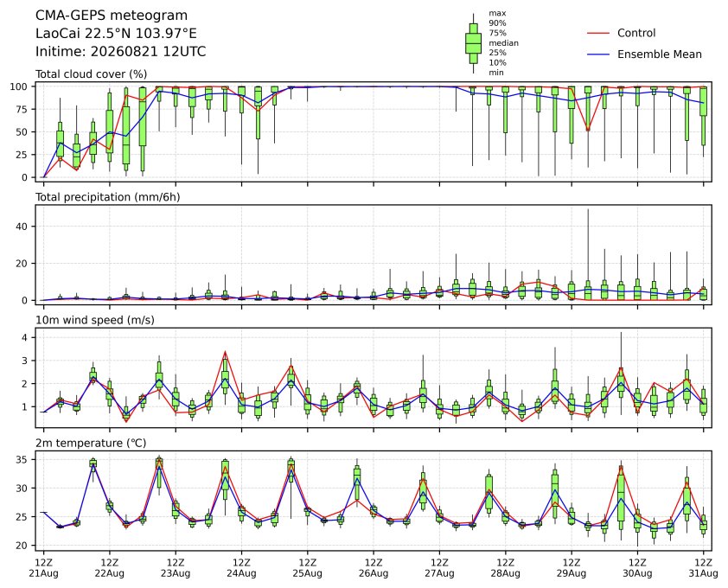
Task: Click the red cloud cover dip after 29Aug
Action: [x=588, y=130]
